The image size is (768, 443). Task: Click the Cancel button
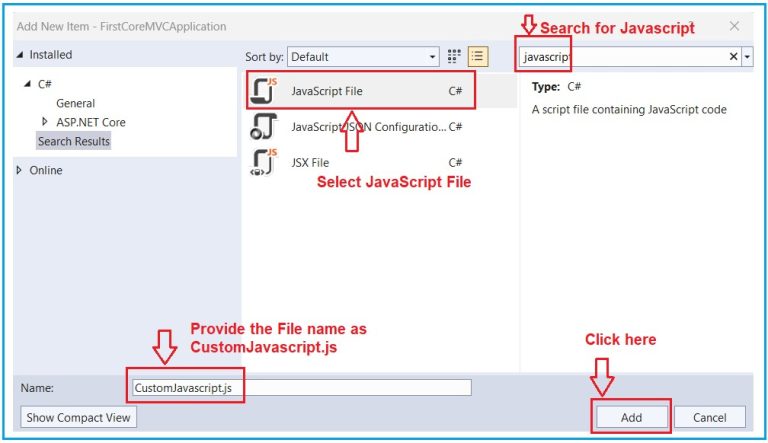[709, 417]
